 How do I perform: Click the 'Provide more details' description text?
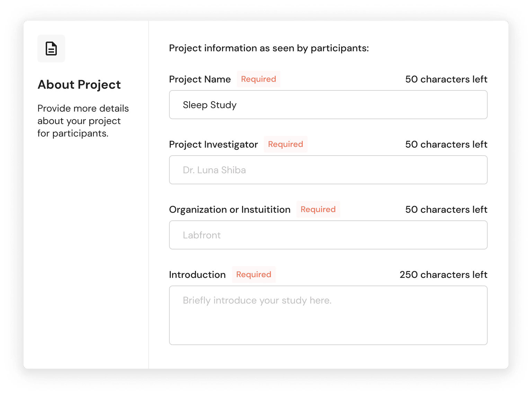83,121
